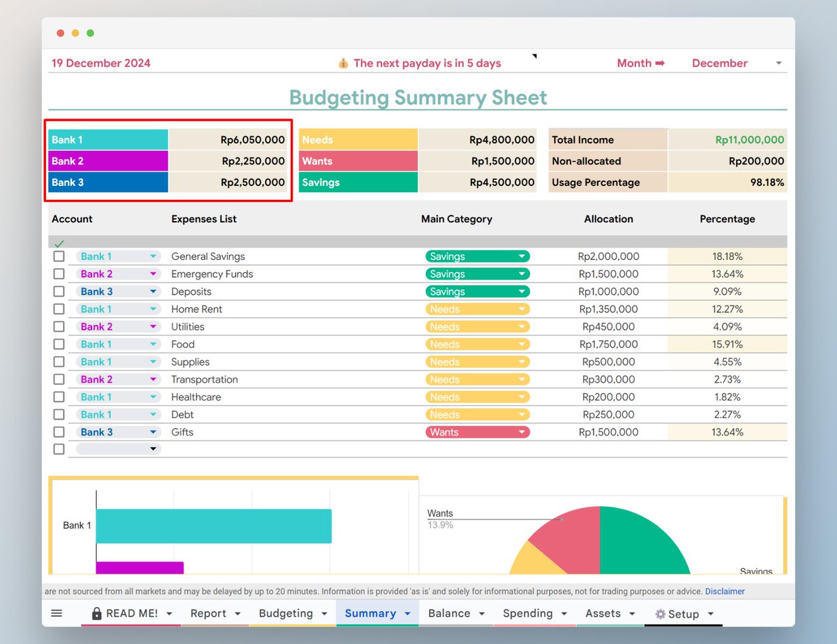
Task: Click the Bank 2 magenta label cell
Action: pos(108,161)
